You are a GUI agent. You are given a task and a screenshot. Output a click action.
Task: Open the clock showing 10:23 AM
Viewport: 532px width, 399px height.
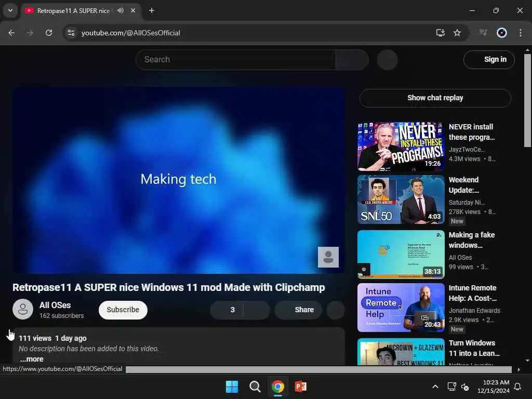tap(494, 387)
